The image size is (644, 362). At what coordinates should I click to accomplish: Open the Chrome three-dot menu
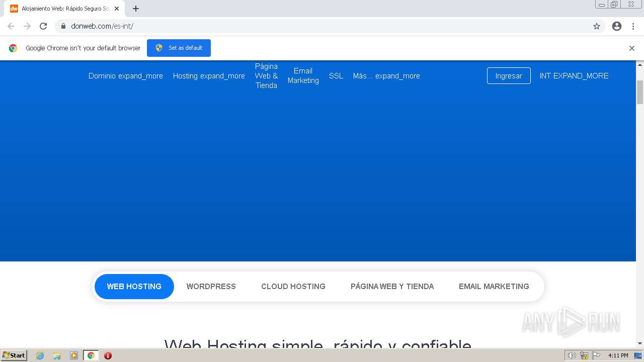pyautogui.click(x=633, y=26)
